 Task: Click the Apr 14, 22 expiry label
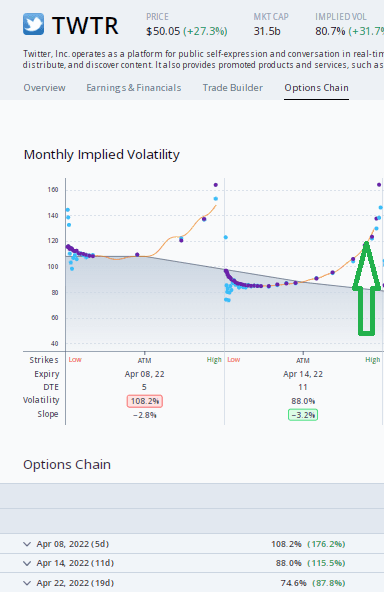pos(303,374)
